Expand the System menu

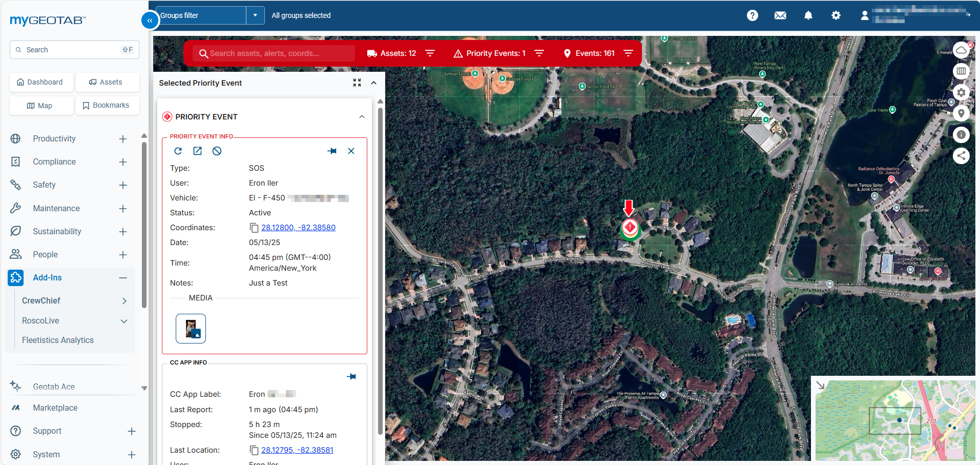click(132, 455)
